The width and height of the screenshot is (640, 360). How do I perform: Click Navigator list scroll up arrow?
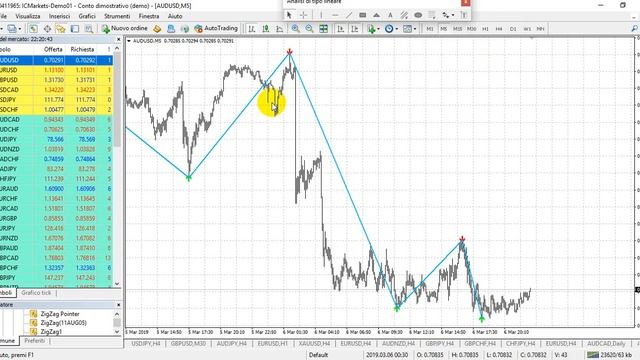(117, 314)
